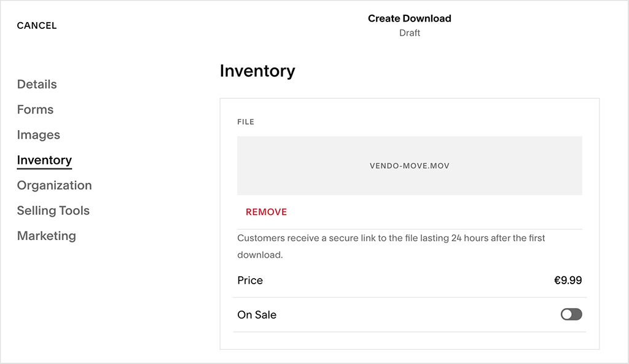629x364 pixels.
Task: Click the FILE section label
Action: pos(246,122)
